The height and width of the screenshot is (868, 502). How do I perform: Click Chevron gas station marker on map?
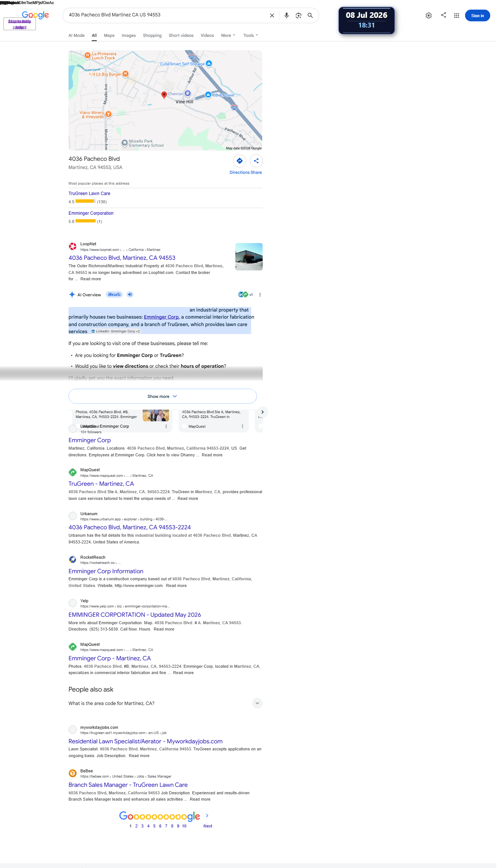coord(188,93)
